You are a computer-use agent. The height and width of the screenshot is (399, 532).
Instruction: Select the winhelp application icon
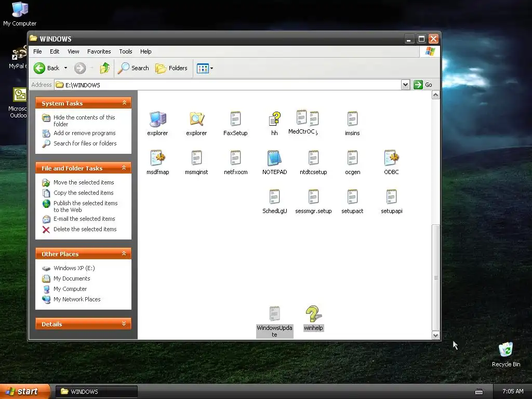point(313,314)
